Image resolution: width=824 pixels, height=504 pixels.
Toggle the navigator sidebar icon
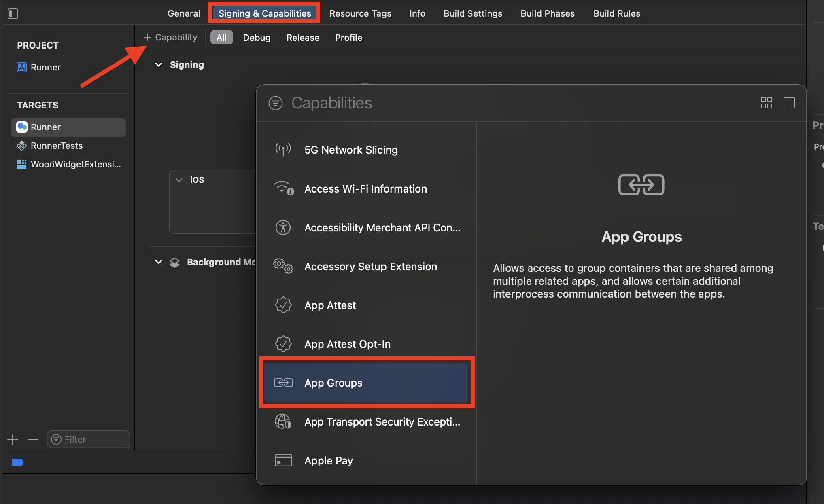(13, 14)
